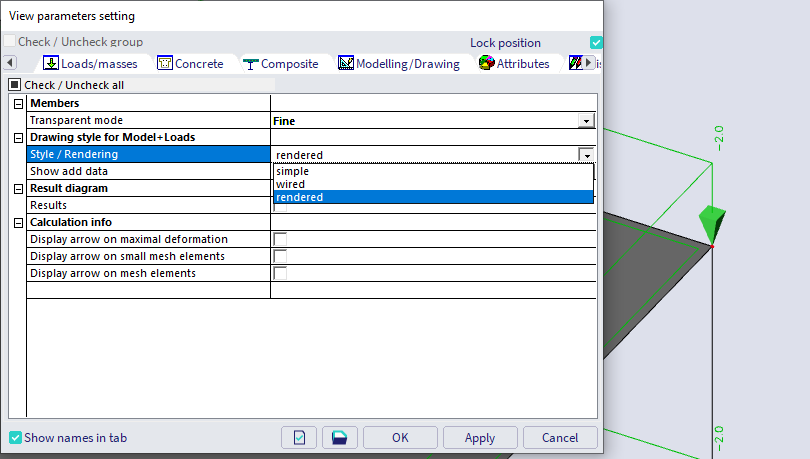This screenshot has width=810, height=459.
Task: Check Display arrow on small mesh elements
Action: (280, 256)
